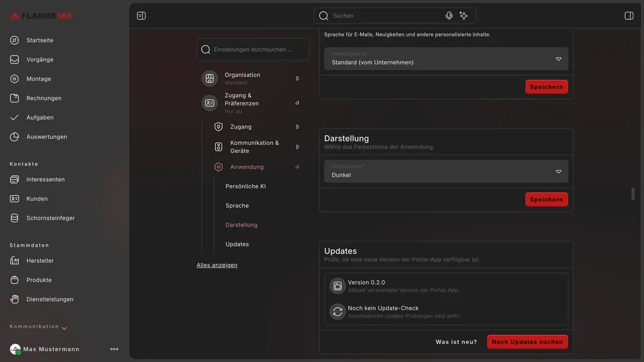Expand Kommunikation & Geräte subsection
This screenshot has height=362, width=644.
pos(297,146)
